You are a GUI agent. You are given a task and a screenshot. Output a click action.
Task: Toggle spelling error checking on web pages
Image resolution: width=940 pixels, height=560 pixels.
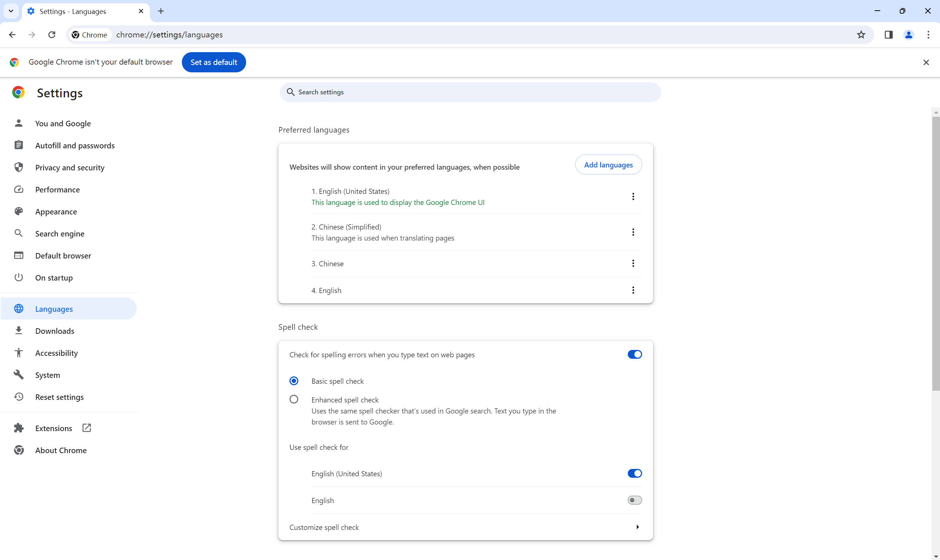pyautogui.click(x=634, y=354)
